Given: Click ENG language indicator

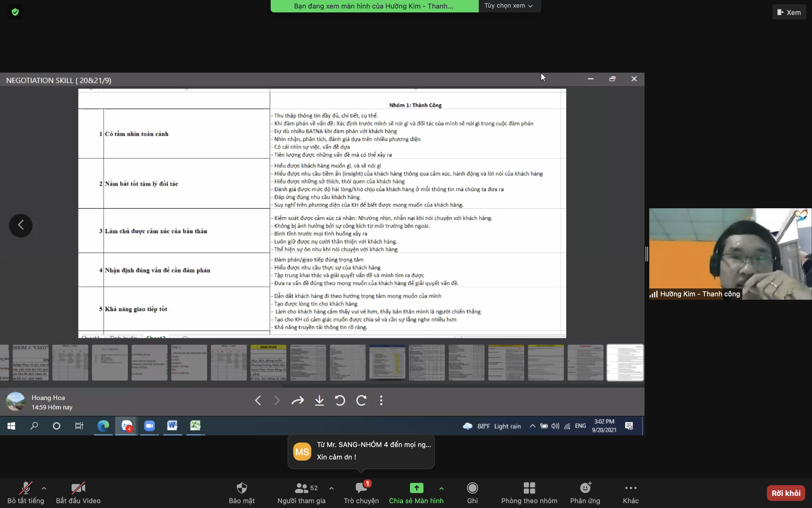Looking at the screenshot, I should pos(580,426).
